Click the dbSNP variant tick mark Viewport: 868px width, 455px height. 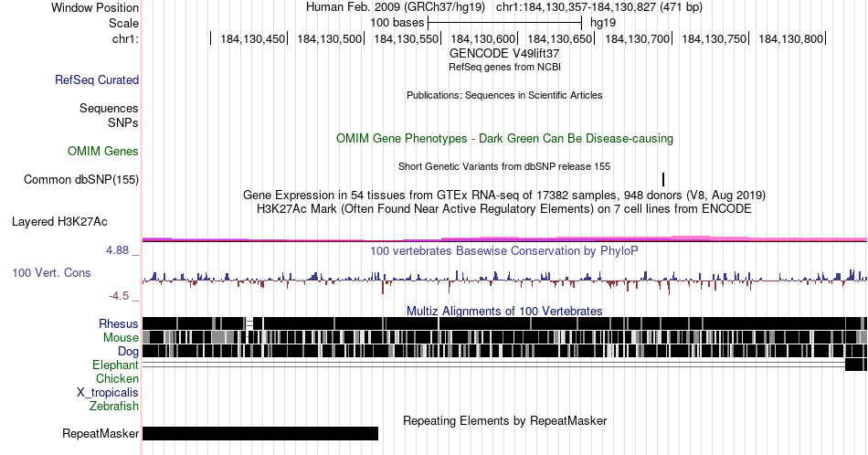[x=663, y=179]
